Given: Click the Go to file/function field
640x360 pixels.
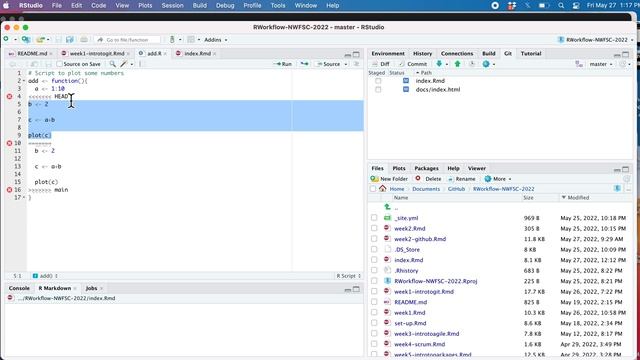Looking at the screenshot, I should [x=128, y=40].
